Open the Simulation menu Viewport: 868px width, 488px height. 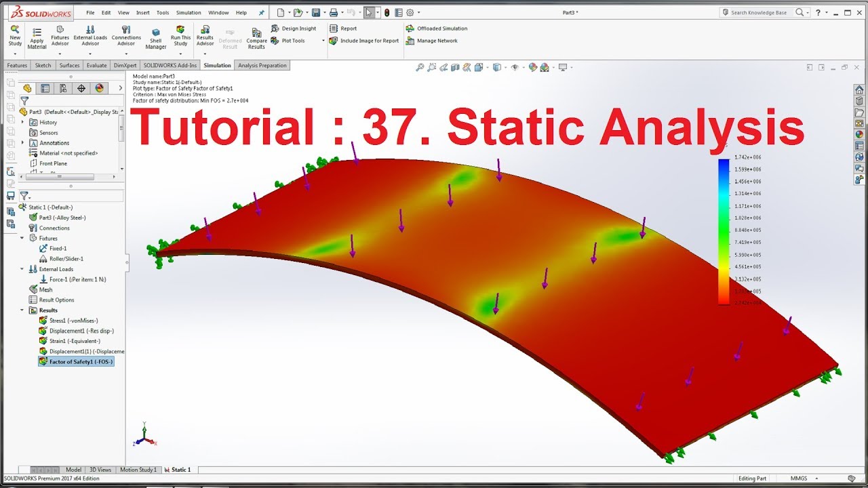[189, 12]
